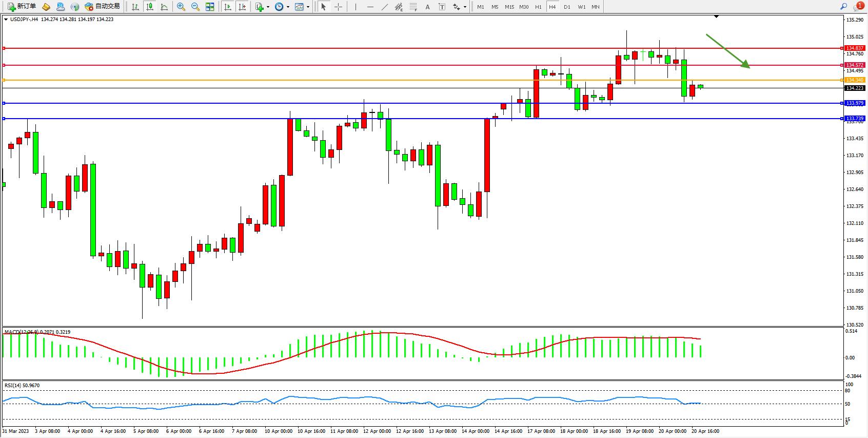Zoom out of the chart

tap(195, 7)
